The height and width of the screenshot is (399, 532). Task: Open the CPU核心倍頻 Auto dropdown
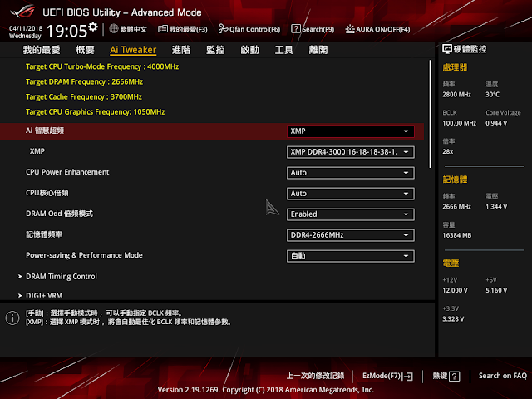pyautogui.click(x=351, y=194)
